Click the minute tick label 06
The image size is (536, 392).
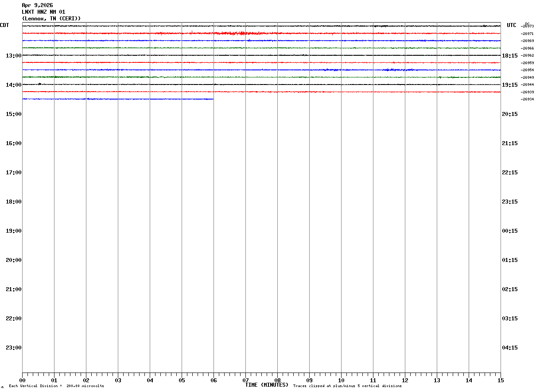[214, 380]
